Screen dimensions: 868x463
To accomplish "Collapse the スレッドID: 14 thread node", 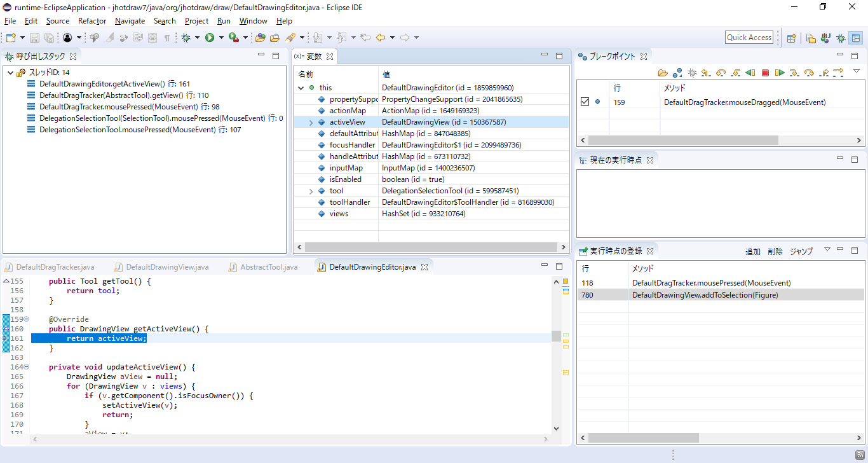I will pyautogui.click(x=10, y=73).
